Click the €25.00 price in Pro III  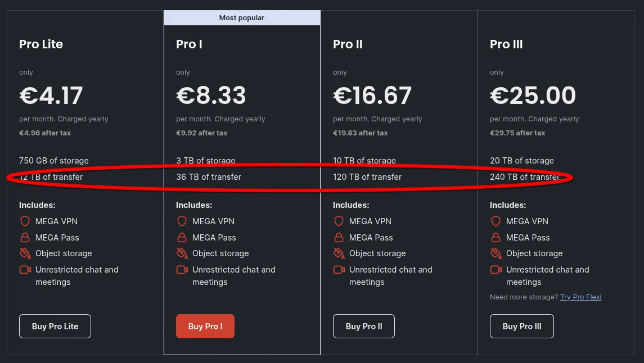tap(533, 95)
